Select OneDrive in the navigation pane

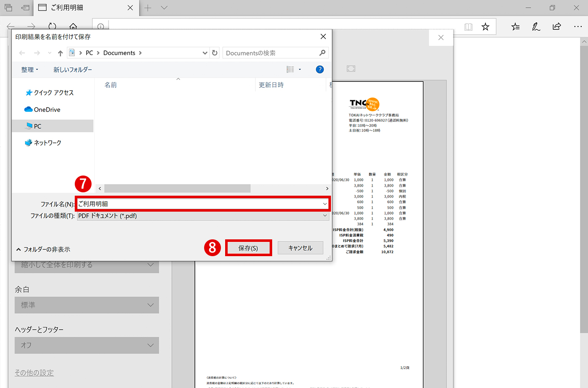click(47, 110)
